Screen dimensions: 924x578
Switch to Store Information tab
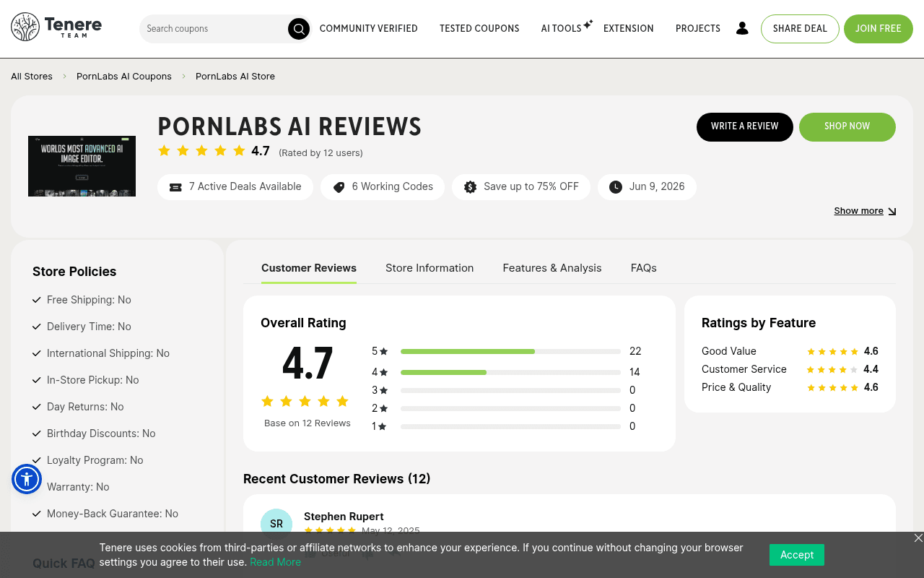pyautogui.click(x=430, y=268)
